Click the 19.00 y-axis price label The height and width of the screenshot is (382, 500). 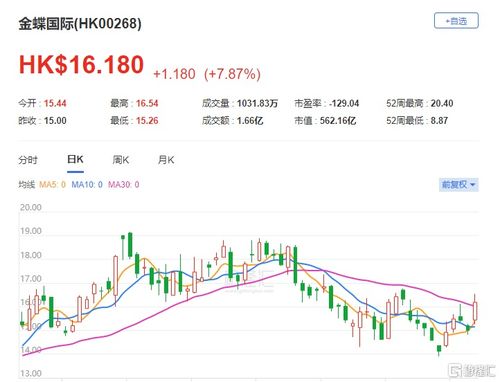click(x=31, y=231)
